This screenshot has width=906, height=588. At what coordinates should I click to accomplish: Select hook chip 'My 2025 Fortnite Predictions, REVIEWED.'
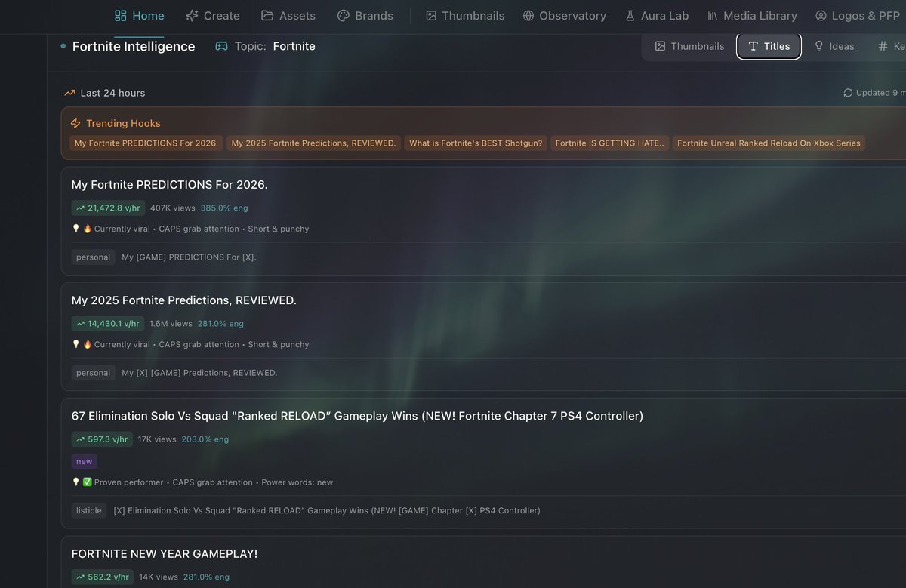pyautogui.click(x=313, y=143)
